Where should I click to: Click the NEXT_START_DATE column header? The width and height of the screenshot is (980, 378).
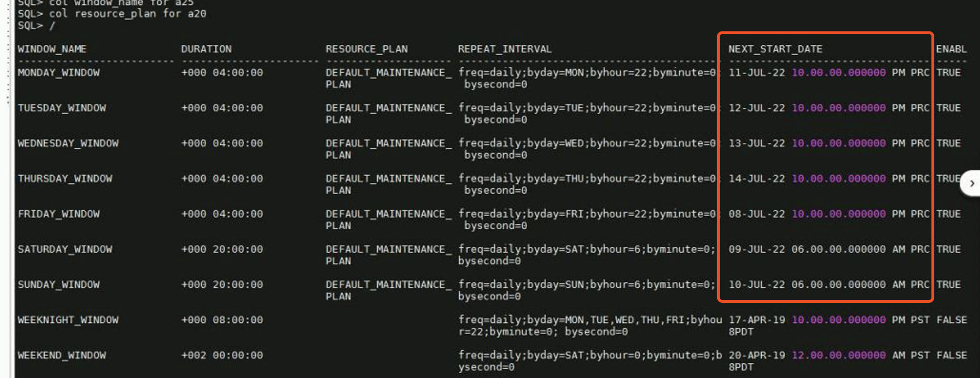(x=775, y=49)
